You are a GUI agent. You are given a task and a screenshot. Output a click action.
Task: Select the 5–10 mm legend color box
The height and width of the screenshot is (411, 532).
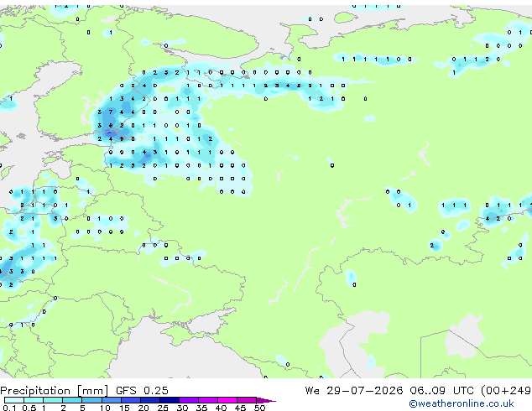point(91,400)
